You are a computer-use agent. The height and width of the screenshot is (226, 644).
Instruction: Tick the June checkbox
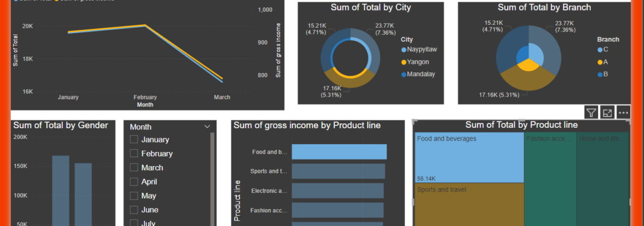133,210
